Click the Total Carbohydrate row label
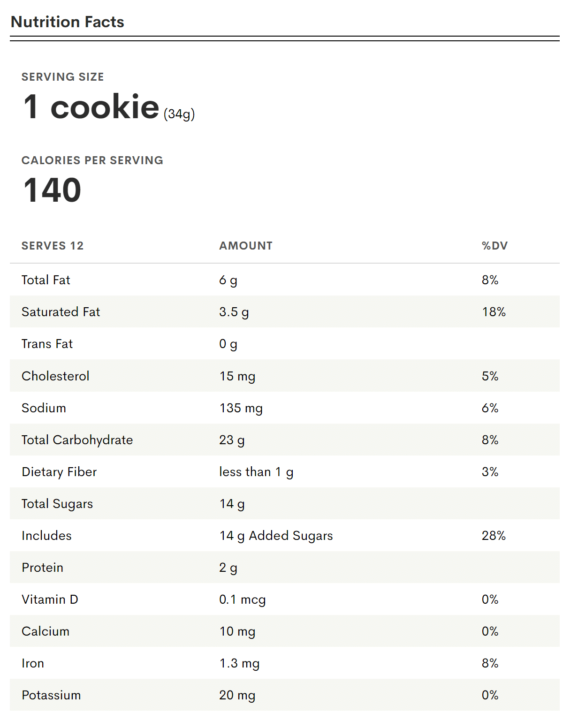 tap(77, 440)
